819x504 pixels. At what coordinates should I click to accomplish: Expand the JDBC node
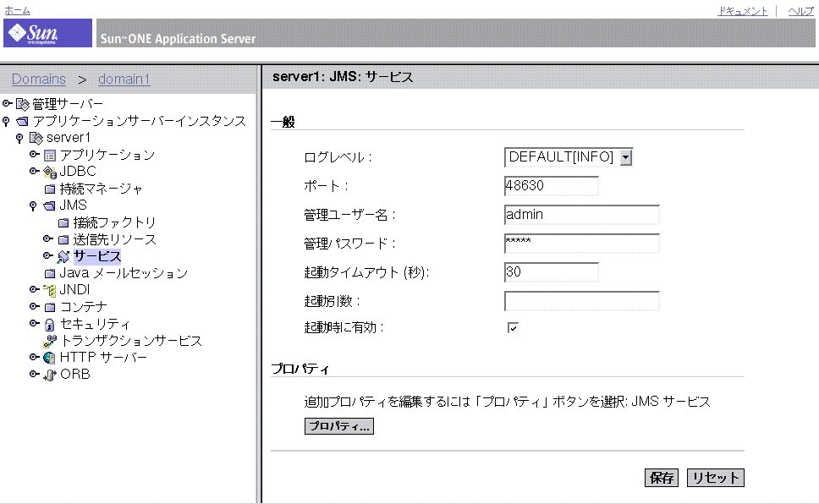(x=35, y=171)
